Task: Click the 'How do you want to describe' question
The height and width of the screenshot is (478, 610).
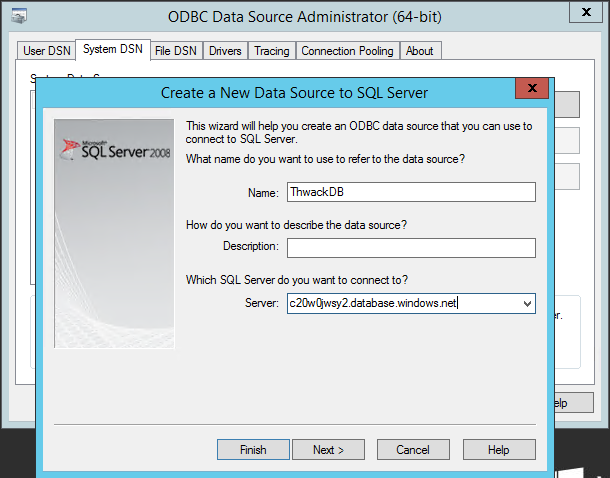Action: [296, 225]
